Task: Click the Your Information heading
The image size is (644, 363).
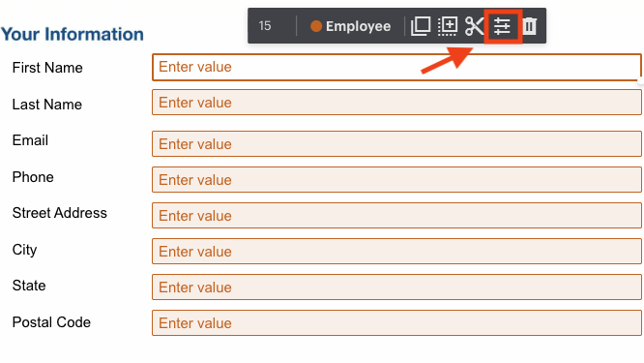Action: 73,34
